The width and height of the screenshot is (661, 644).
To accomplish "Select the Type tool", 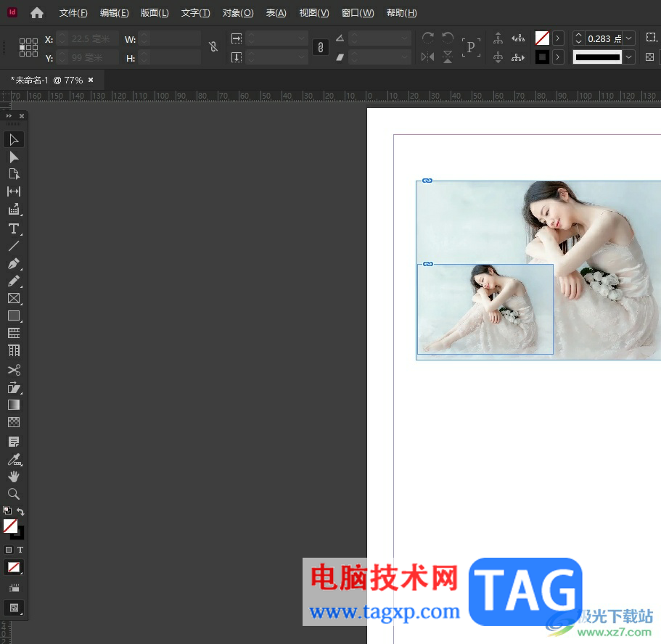I will click(13, 228).
